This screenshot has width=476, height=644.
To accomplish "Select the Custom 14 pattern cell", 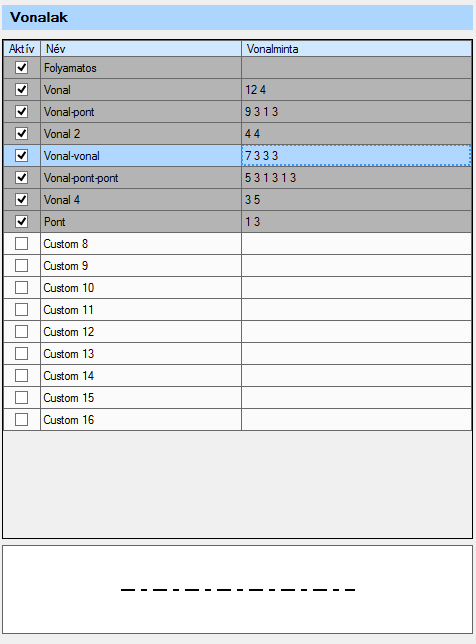I will pyautogui.click(x=356, y=376).
